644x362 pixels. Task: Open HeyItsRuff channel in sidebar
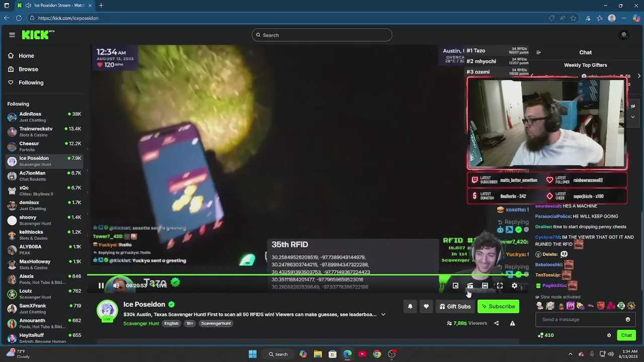(44, 338)
